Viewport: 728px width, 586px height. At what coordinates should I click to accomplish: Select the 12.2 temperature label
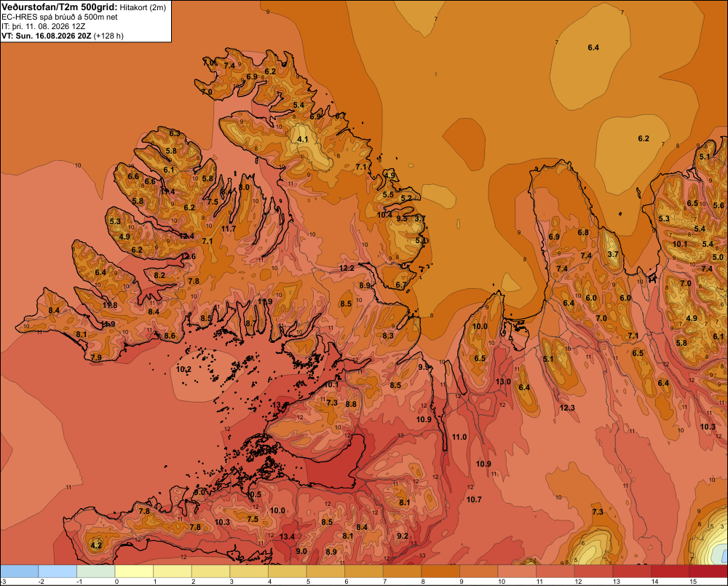tap(347, 268)
